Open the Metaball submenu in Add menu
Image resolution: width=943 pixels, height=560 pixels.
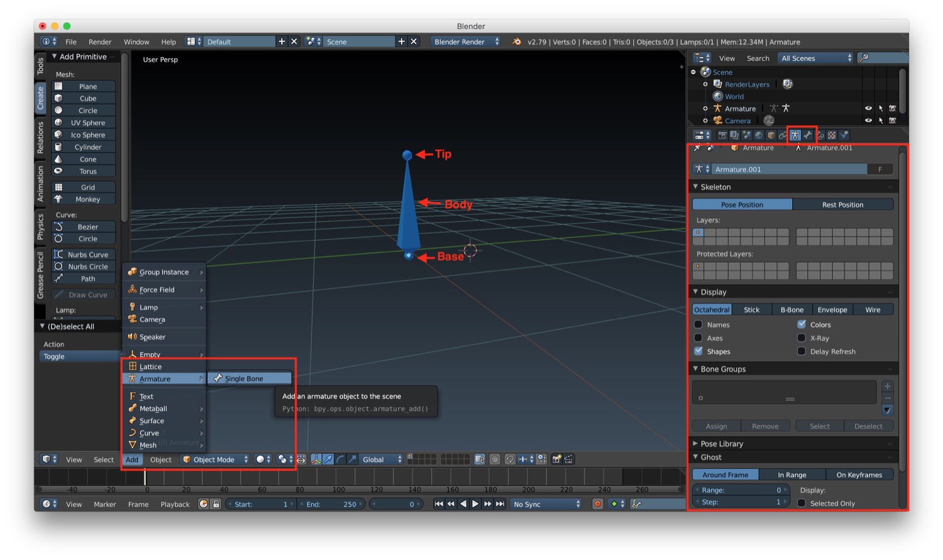click(163, 409)
